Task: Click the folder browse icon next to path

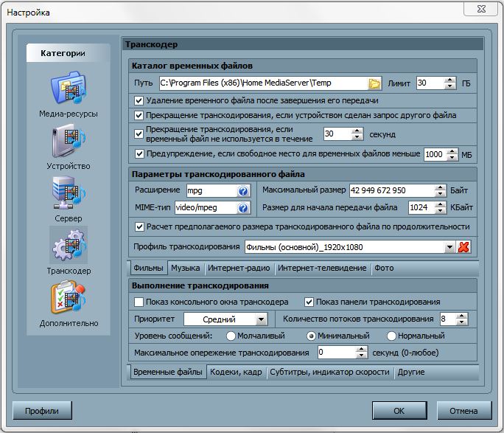Action: click(x=374, y=83)
